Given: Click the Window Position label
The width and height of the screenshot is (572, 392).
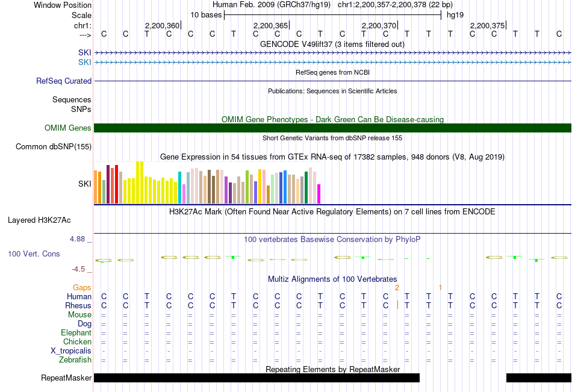Looking at the screenshot, I should [63, 5].
